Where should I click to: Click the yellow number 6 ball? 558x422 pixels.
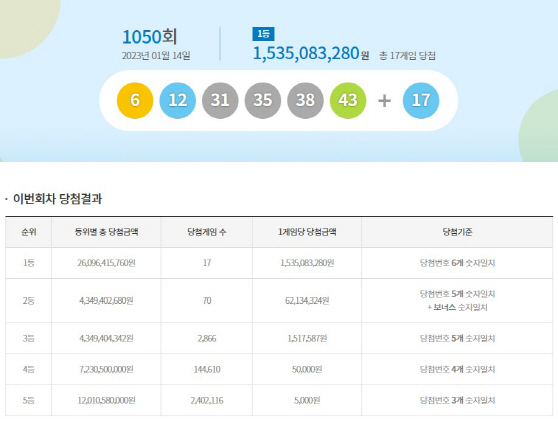click(x=135, y=100)
